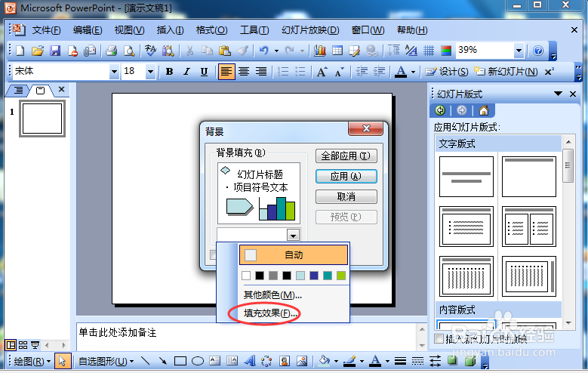Toggle Color/Grayscale icon
The image size is (588, 373).
tap(446, 51)
